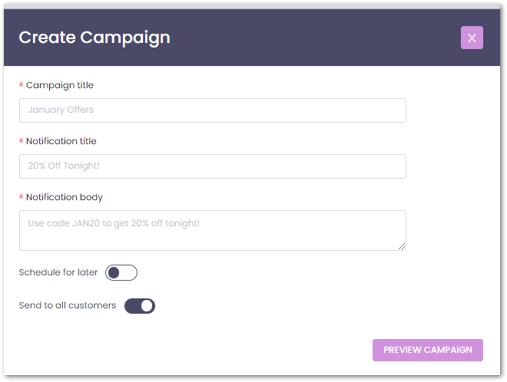The height and width of the screenshot is (382, 507).
Task: Click the Campaign title field label
Action: [60, 85]
